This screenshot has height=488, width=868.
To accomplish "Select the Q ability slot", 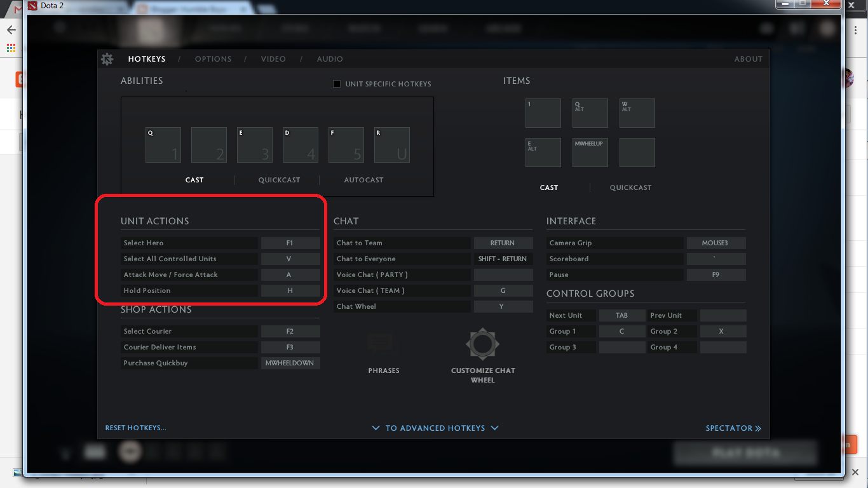I will point(163,145).
